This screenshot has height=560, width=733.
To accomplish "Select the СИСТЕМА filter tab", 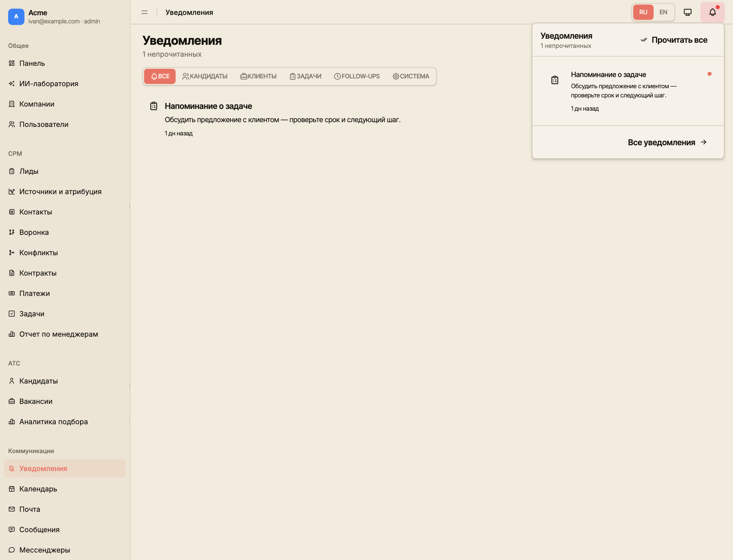I will [411, 76].
